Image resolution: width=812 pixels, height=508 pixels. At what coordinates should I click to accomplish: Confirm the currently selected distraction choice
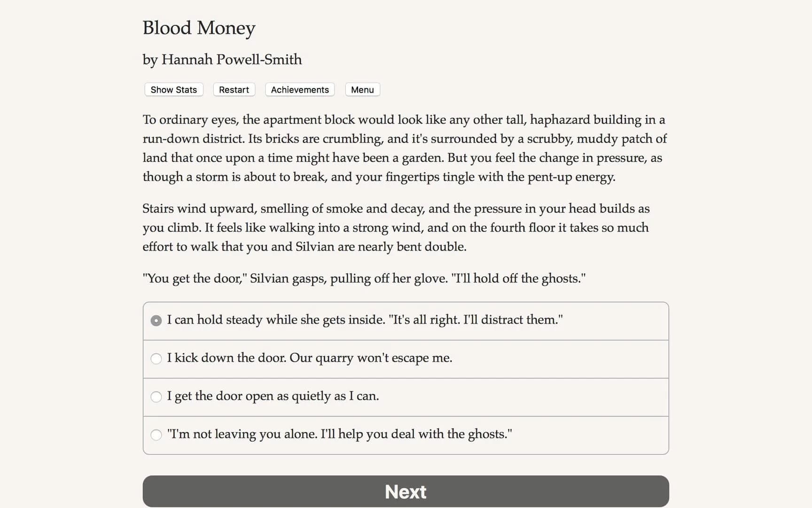[x=156, y=320]
